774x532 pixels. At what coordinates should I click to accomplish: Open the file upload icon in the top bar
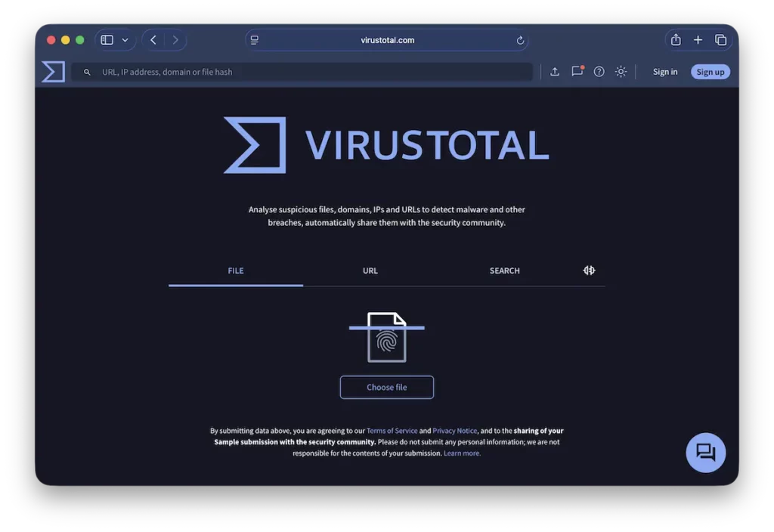click(x=555, y=71)
